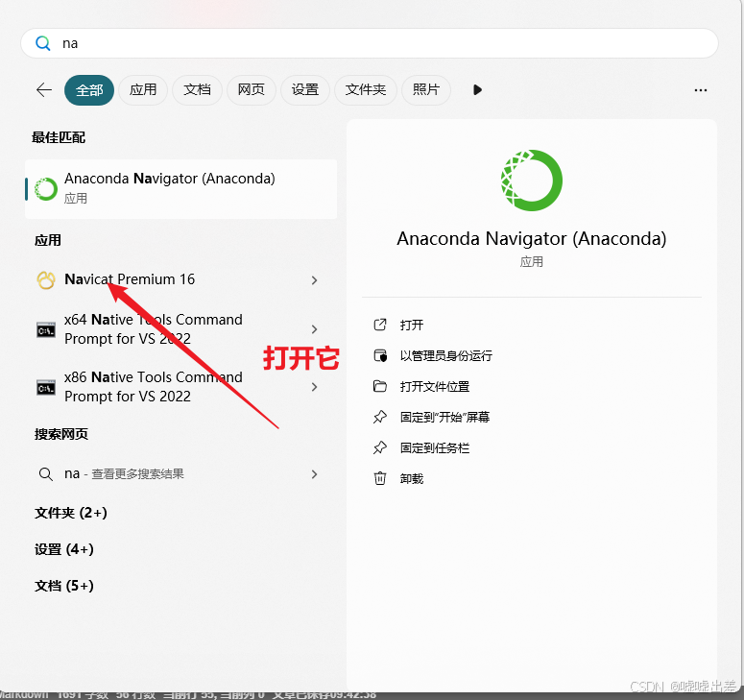This screenshot has width=744, height=700.
Task: Choose 卸载 to uninstall
Action: (x=412, y=479)
